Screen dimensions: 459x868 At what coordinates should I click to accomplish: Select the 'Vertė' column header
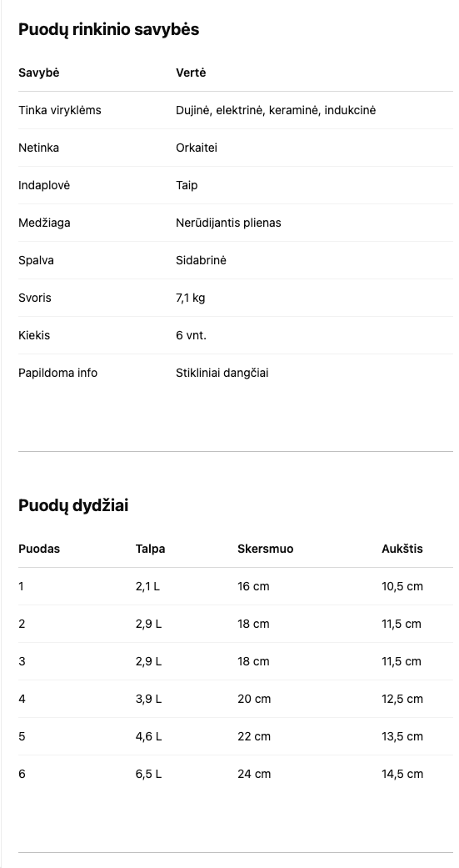pyautogui.click(x=191, y=73)
